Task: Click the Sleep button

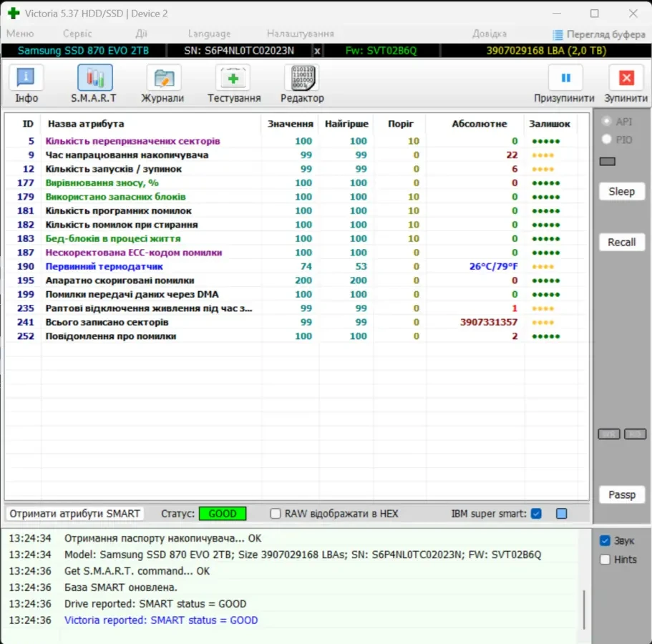Action: (x=622, y=192)
